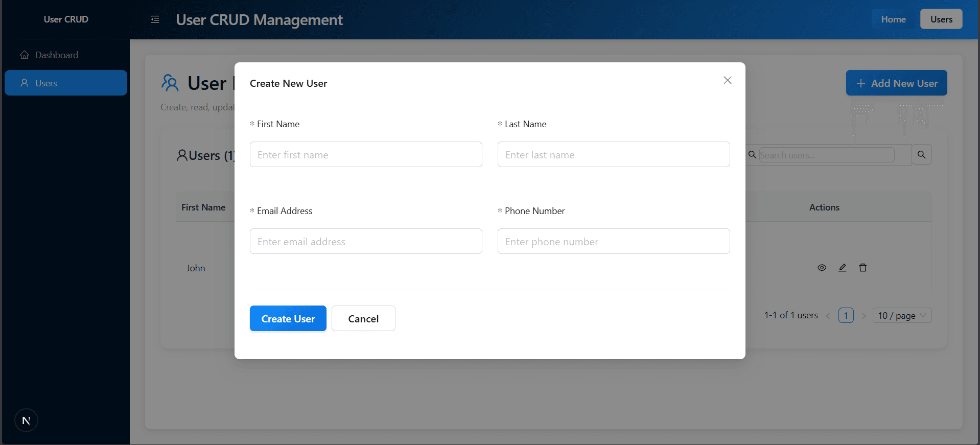The height and width of the screenshot is (445, 980).
Task: Select Users in the sidebar menu
Action: [x=65, y=83]
